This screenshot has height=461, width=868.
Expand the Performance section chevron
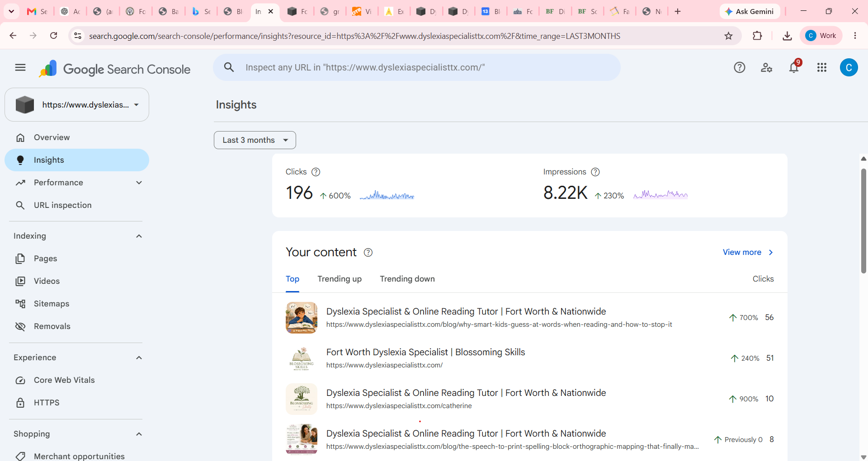pyautogui.click(x=139, y=183)
